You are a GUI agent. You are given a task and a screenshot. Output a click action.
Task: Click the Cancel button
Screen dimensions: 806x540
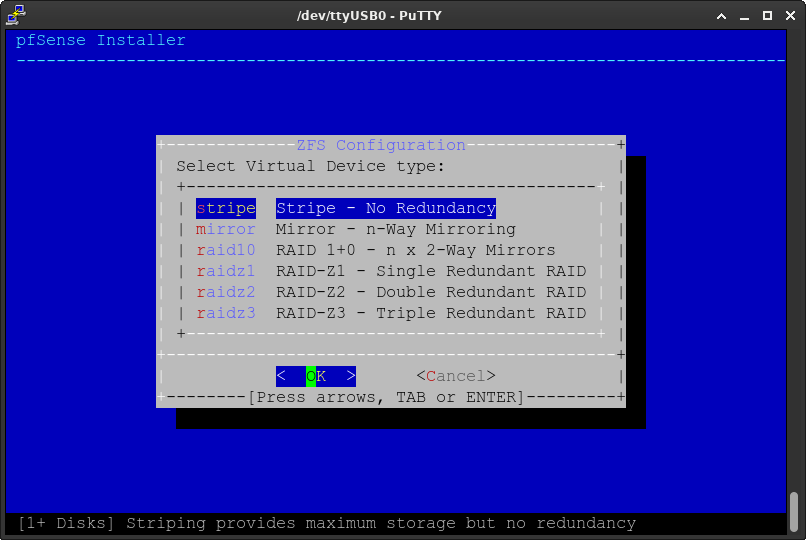456,376
